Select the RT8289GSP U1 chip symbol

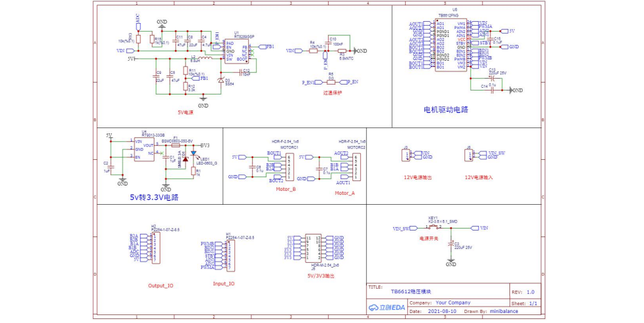coord(236,51)
